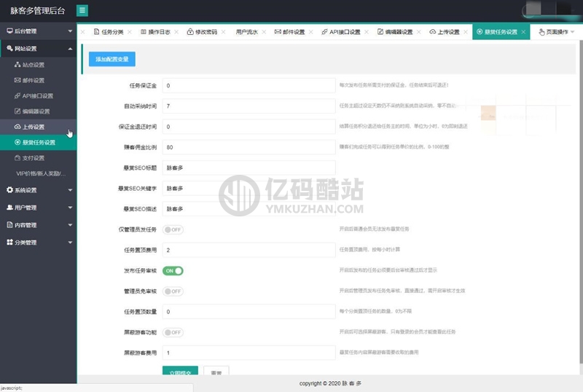Focus the 保证金退还时间 input field

(x=249, y=127)
